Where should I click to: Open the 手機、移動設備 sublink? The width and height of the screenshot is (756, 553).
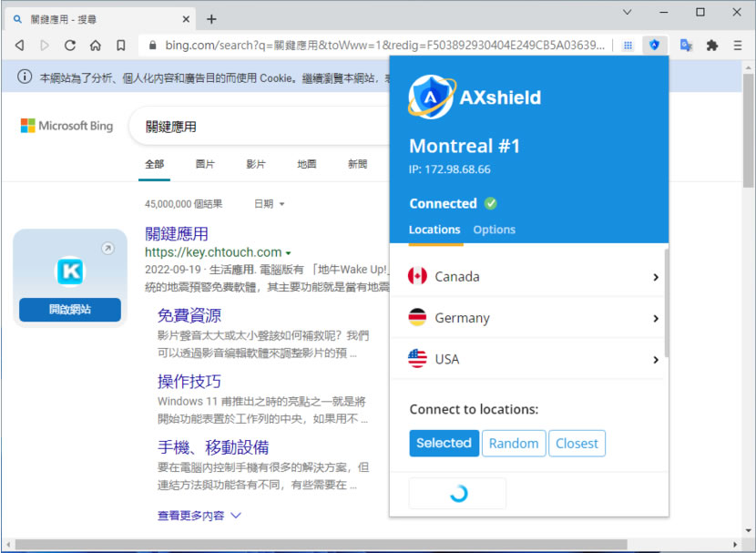tap(213, 447)
